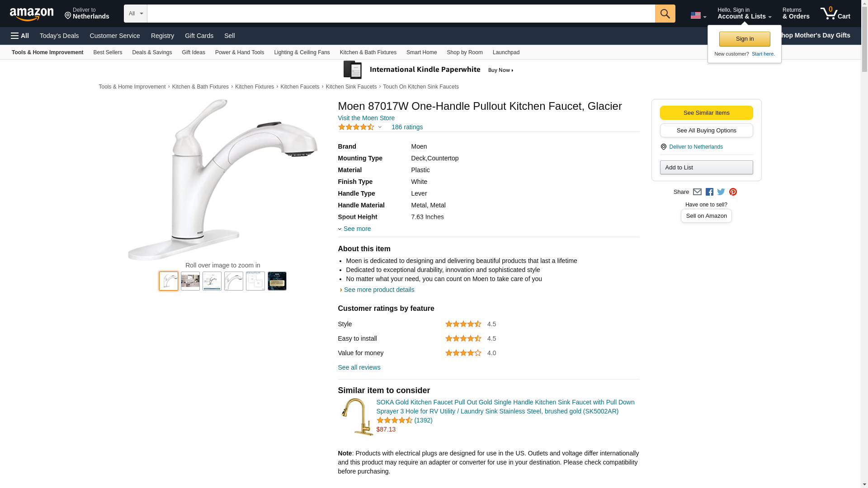Pin product on Pinterest

tap(733, 192)
